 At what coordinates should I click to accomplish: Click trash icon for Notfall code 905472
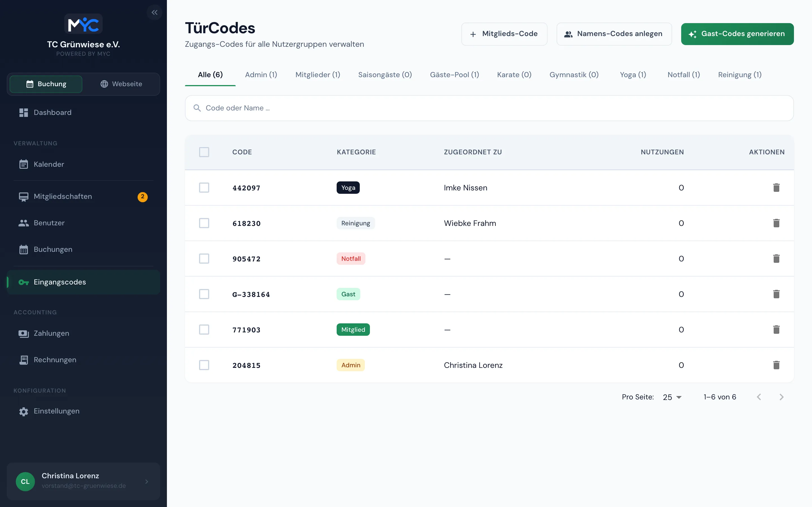pos(776,259)
